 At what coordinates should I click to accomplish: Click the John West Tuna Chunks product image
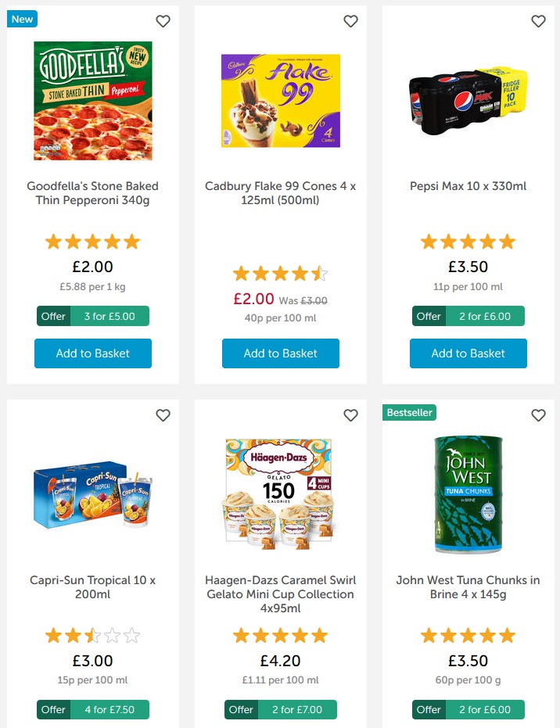click(468, 493)
